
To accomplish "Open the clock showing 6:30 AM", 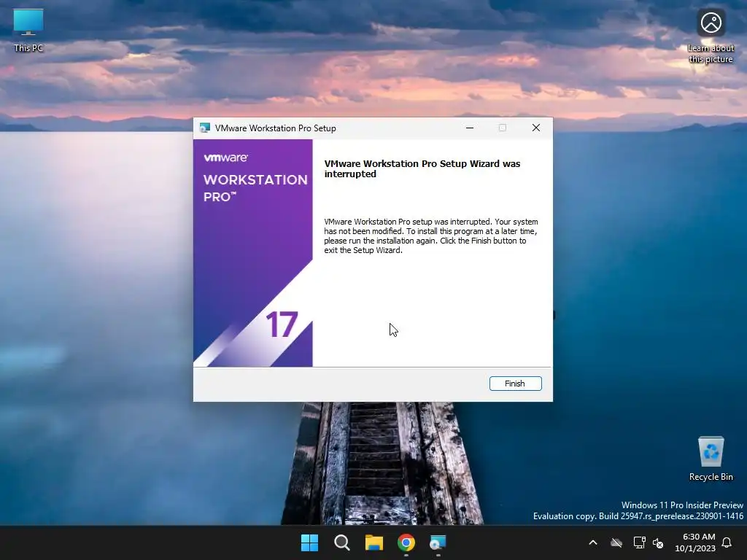I will [695, 542].
